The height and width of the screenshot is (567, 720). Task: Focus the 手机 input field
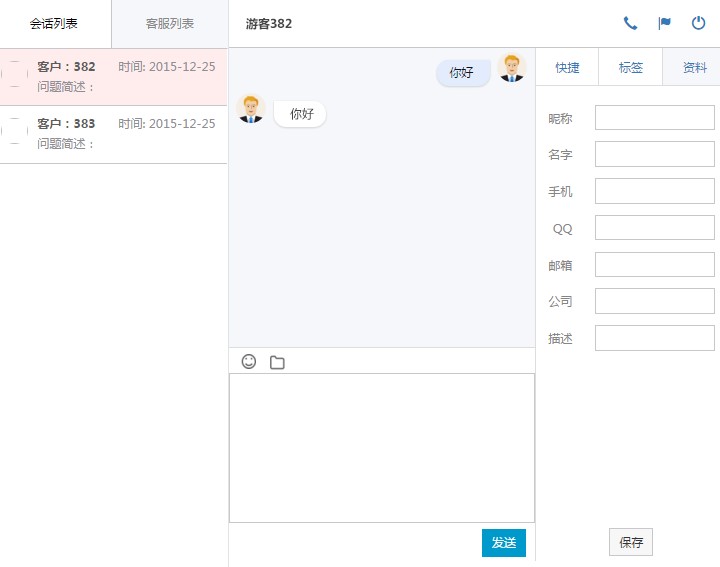[655, 191]
